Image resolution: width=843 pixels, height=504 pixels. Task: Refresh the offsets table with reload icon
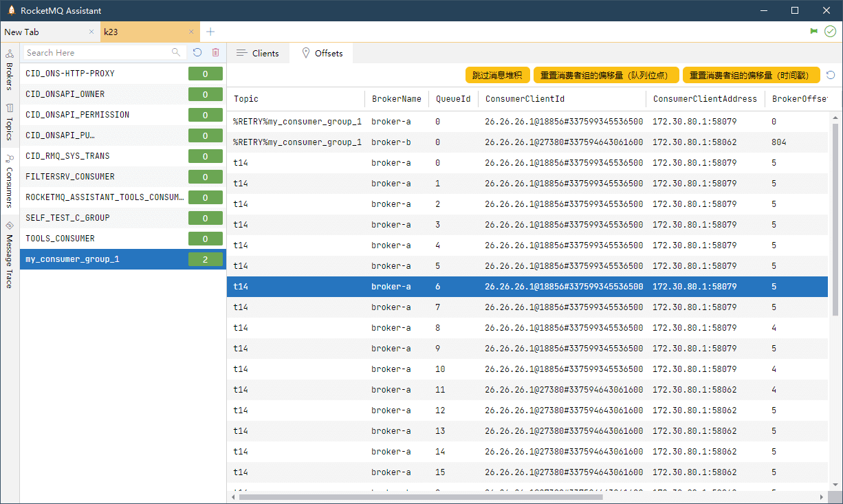831,75
